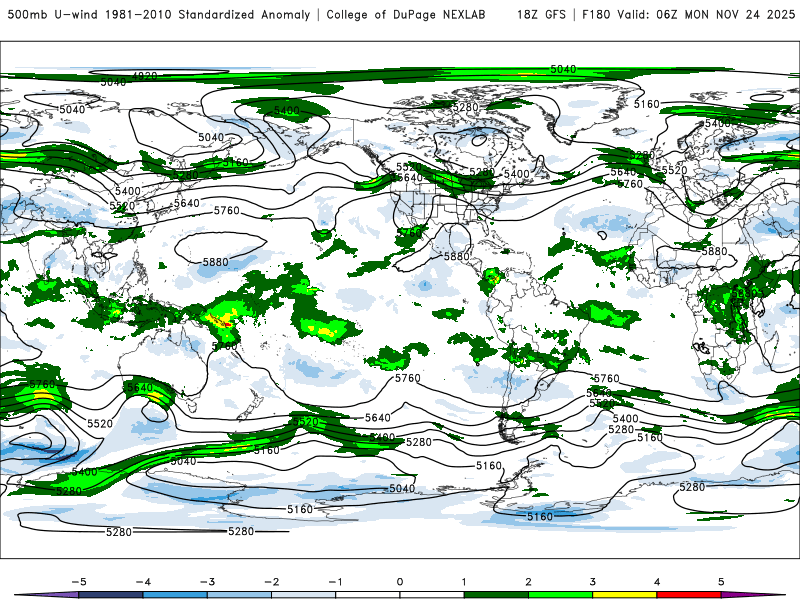Screen dimensions: 800x600
Task: Click the bright green 2 to 3 colorbar segment
Action: pos(560,595)
